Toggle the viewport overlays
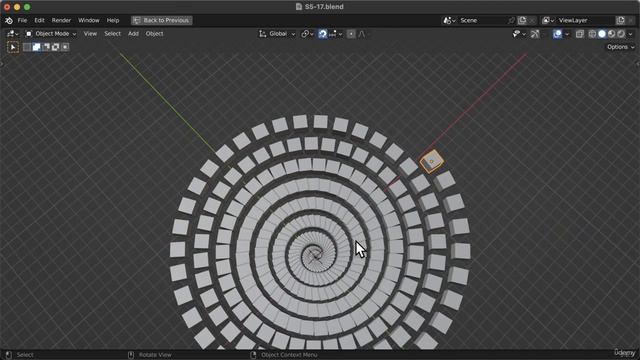 tap(558, 34)
